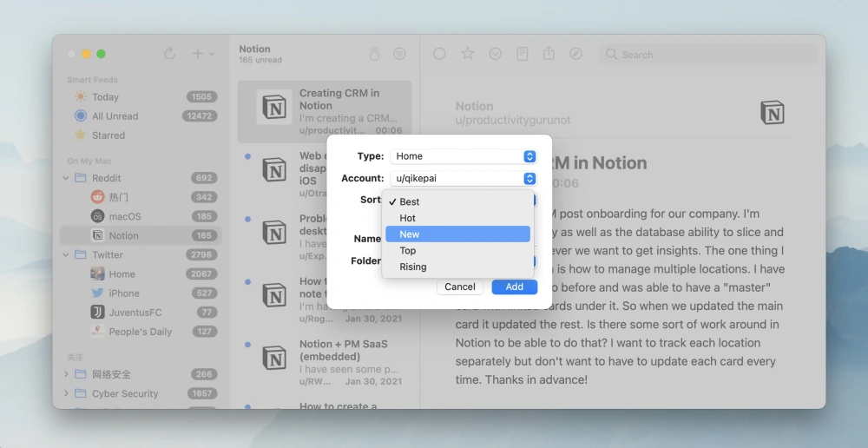Viewport: 868px width, 448px height.
Task: Click the Reddit folder icon
Action: [x=81, y=178]
